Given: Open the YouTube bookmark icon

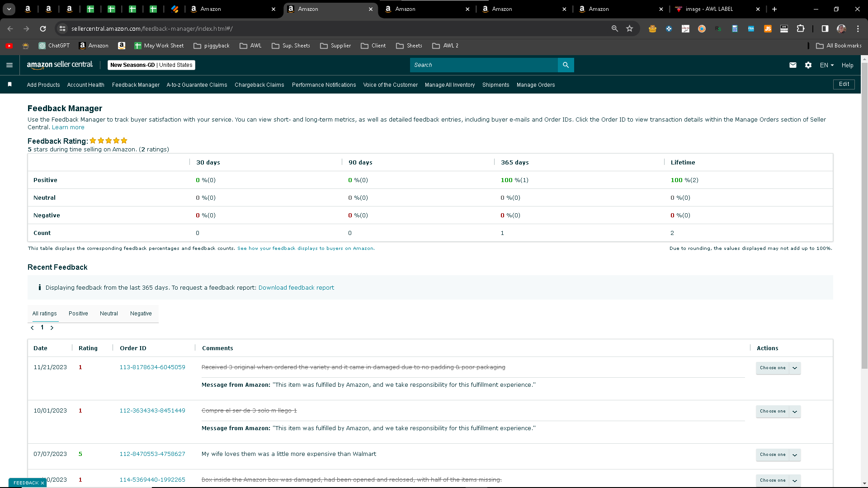Looking at the screenshot, I should tap(9, 46).
